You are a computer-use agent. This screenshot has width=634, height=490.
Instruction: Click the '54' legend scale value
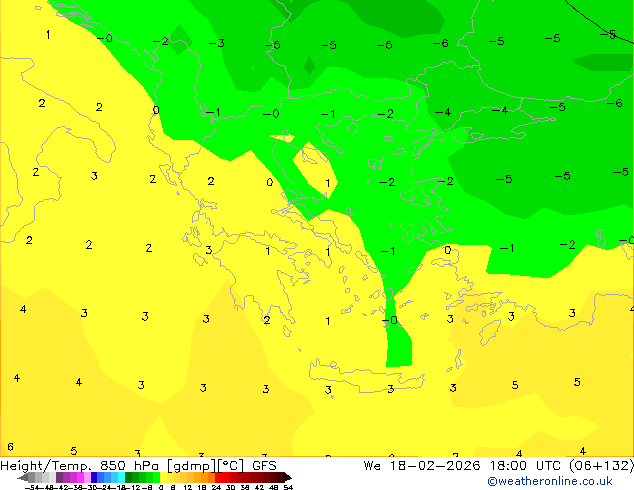288,487
